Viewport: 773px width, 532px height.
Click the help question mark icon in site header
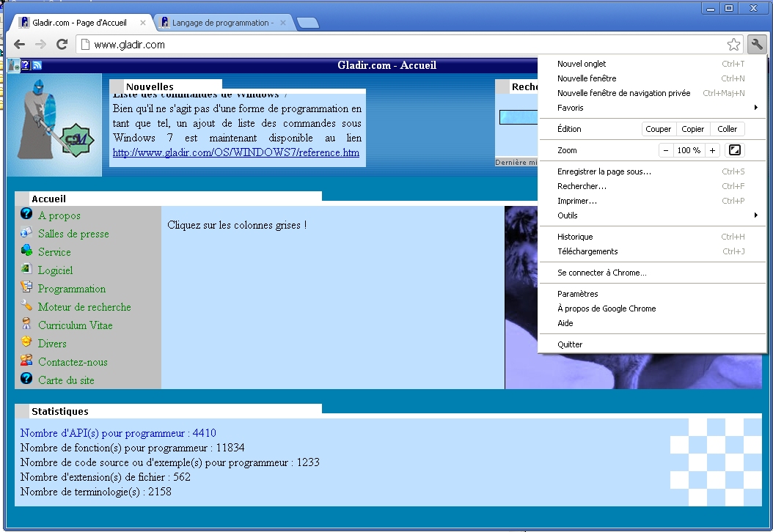pyautogui.click(x=26, y=65)
